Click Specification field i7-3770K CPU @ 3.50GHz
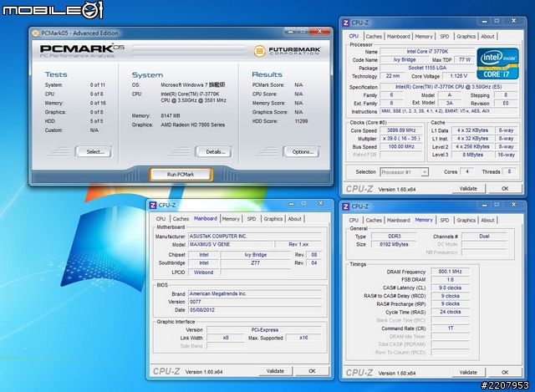The image size is (535, 392). point(448,87)
